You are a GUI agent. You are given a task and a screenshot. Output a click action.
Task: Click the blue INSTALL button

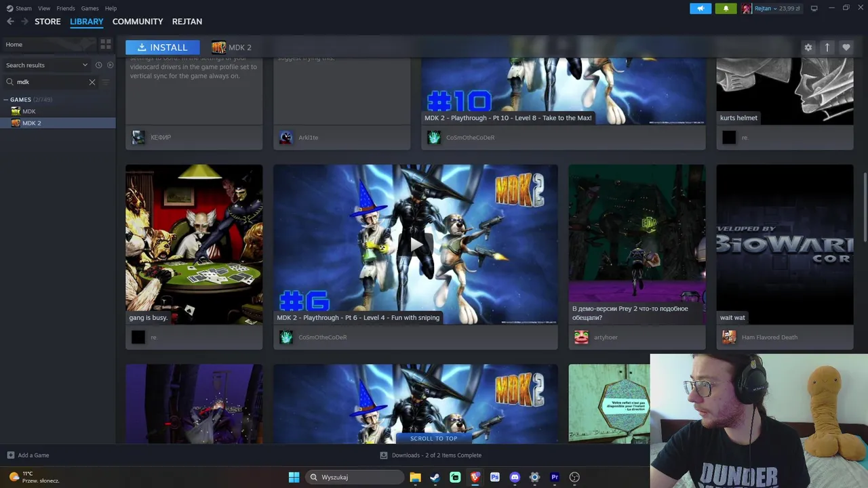pos(163,47)
